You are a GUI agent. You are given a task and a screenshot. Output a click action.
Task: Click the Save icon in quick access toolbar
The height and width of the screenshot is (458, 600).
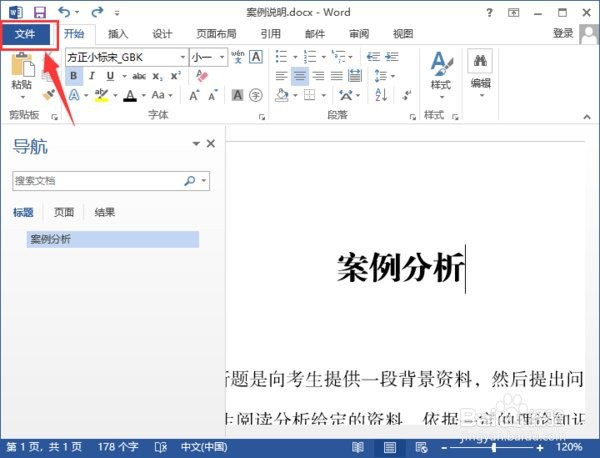point(40,12)
